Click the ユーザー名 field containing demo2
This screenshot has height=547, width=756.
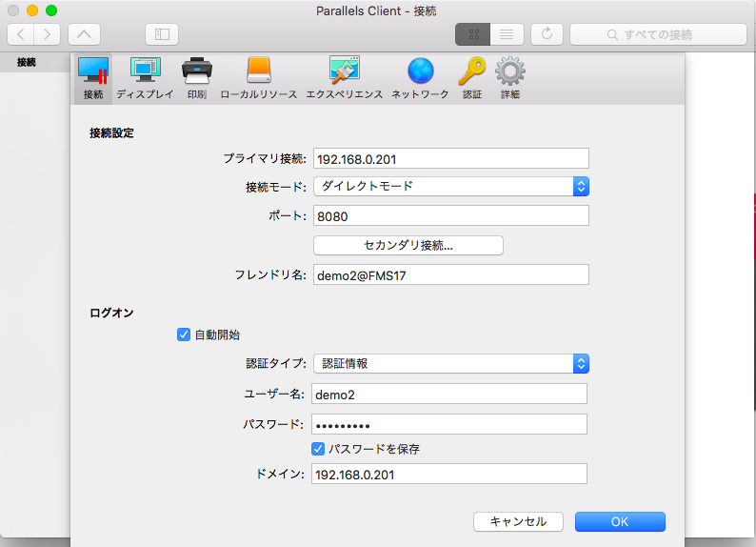pos(448,395)
